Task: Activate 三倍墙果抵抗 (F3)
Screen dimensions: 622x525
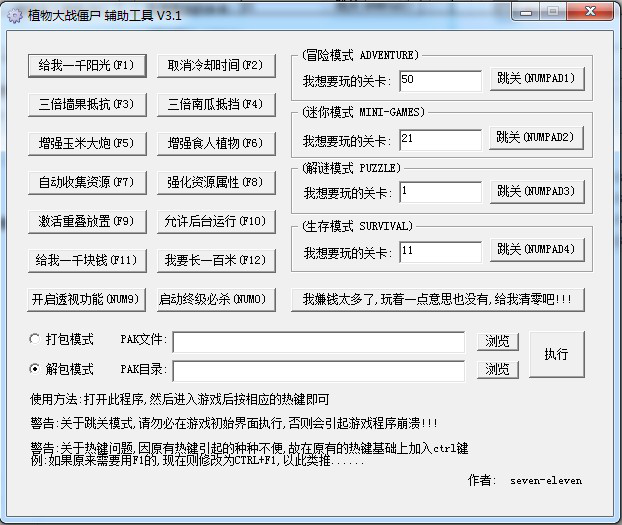Action: (x=87, y=104)
